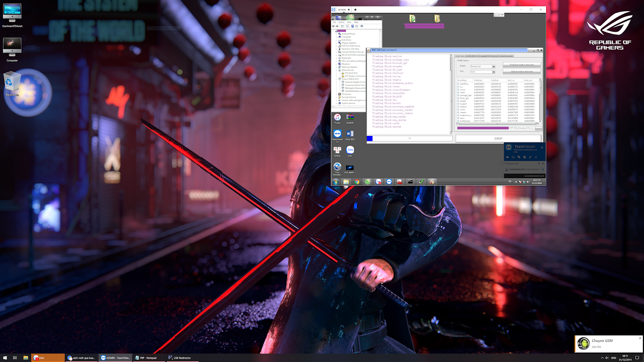This screenshot has height=362, width=644.
Task: Open the View menu in Device Manager
Action: pyautogui.click(x=349, y=22)
